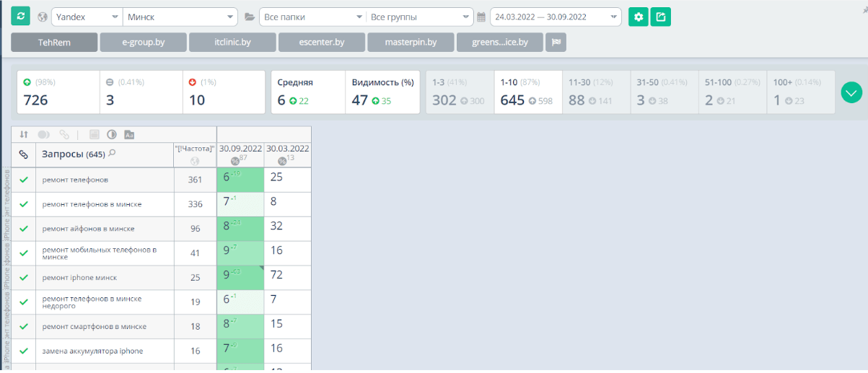The width and height of the screenshot is (868, 373).
Task: Click the globe icon next to Yandex
Action: tap(43, 17)
